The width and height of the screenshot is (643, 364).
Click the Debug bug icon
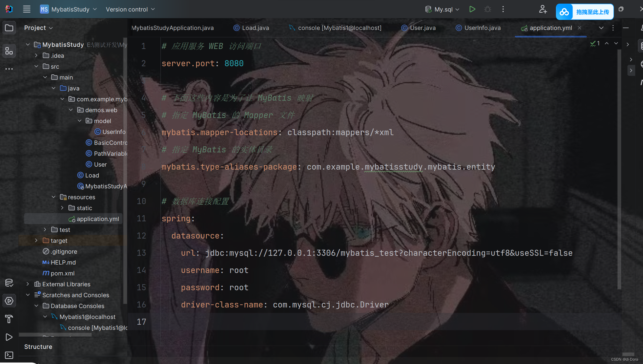488,9
